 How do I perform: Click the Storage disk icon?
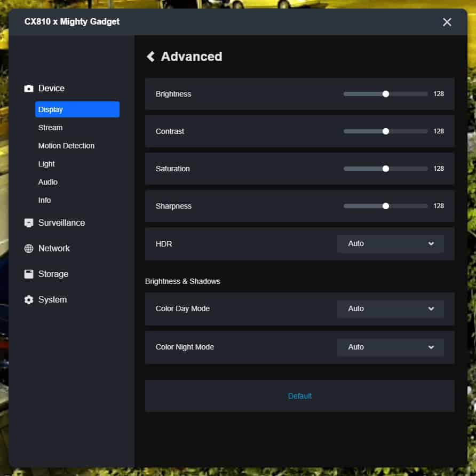29,274
